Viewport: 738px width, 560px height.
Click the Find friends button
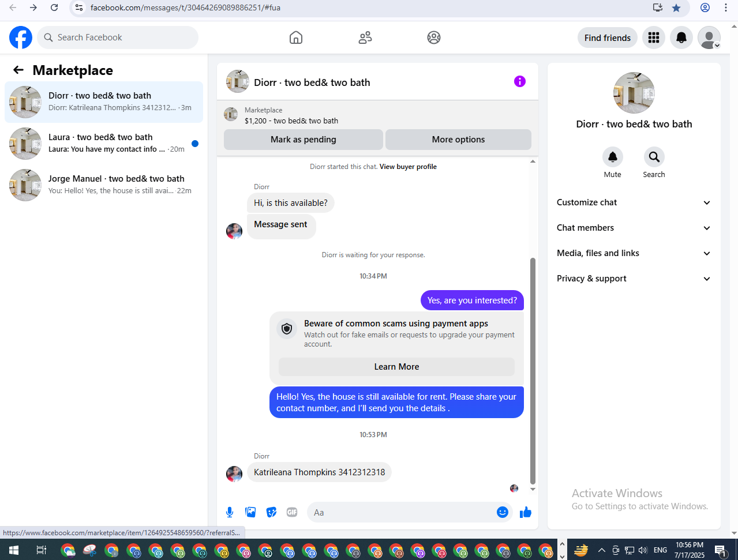608,37
